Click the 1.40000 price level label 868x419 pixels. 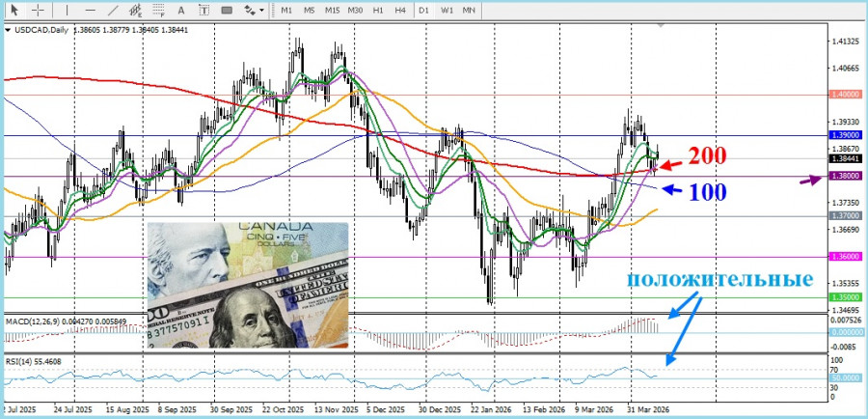[847, 95]
